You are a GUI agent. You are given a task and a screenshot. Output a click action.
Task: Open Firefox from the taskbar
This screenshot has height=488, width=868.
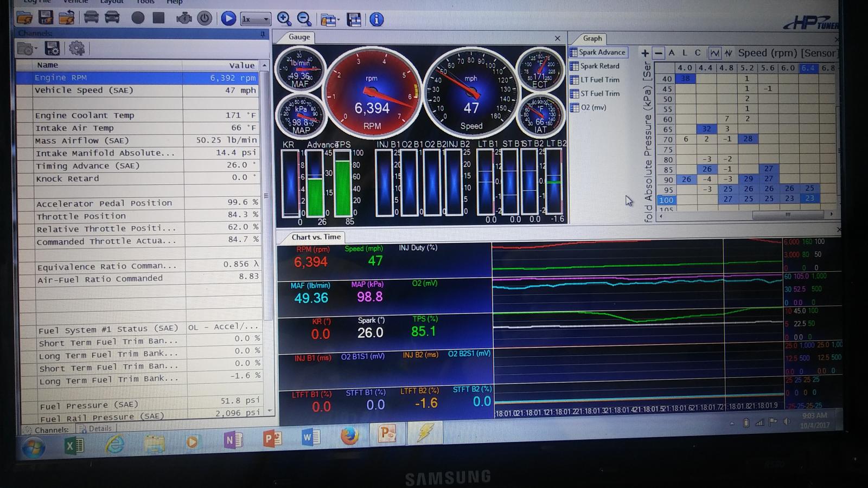(350, 435)
